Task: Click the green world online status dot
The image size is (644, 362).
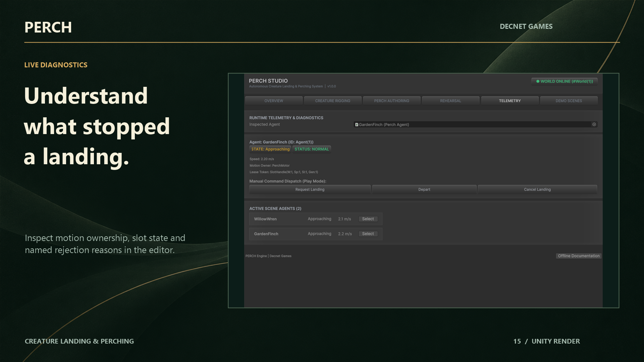Action: pyautogui.click(x=538, y=81)
